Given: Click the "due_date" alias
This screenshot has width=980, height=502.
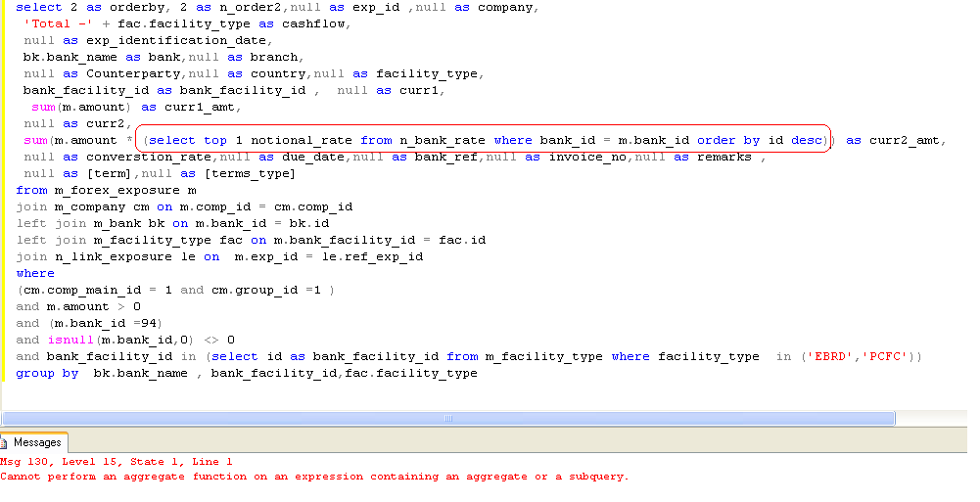Looking at the screenshot, I should [313, 157].
